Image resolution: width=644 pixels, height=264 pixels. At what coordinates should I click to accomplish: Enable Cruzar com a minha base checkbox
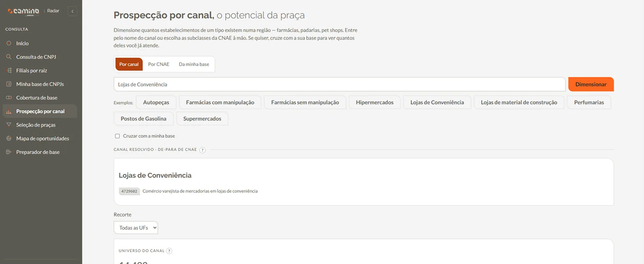point(117,136)
